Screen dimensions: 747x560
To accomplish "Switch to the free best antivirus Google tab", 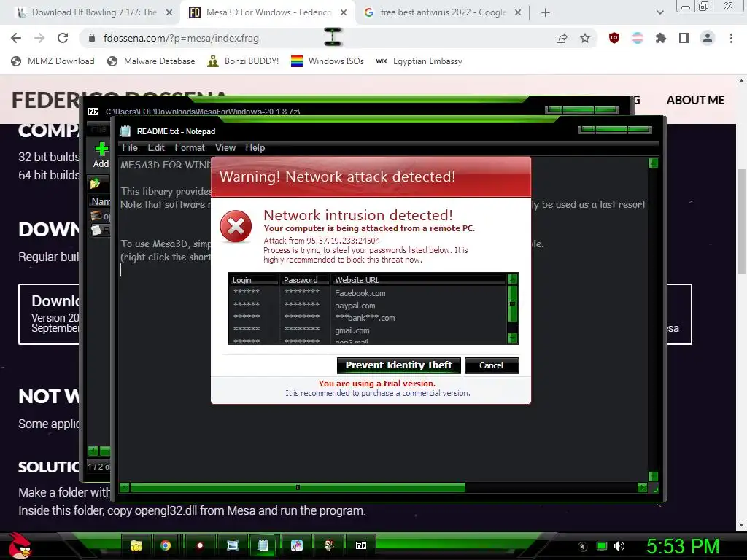I will [443, 12].
